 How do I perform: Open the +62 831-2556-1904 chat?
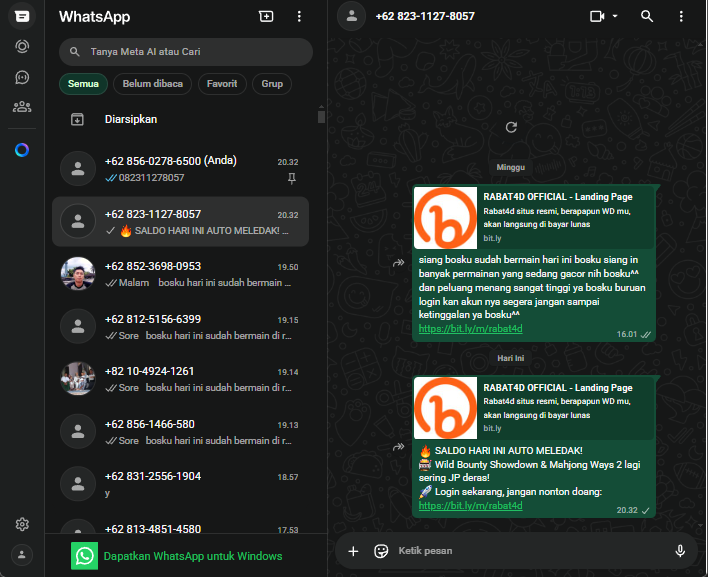(181, 484)
